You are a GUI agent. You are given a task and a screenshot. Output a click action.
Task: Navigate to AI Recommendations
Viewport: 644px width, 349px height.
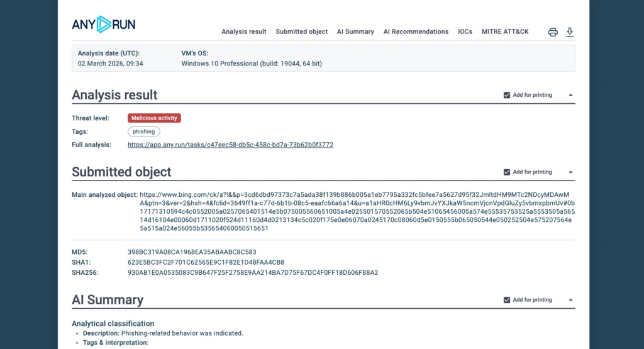(x=416, y=31)
